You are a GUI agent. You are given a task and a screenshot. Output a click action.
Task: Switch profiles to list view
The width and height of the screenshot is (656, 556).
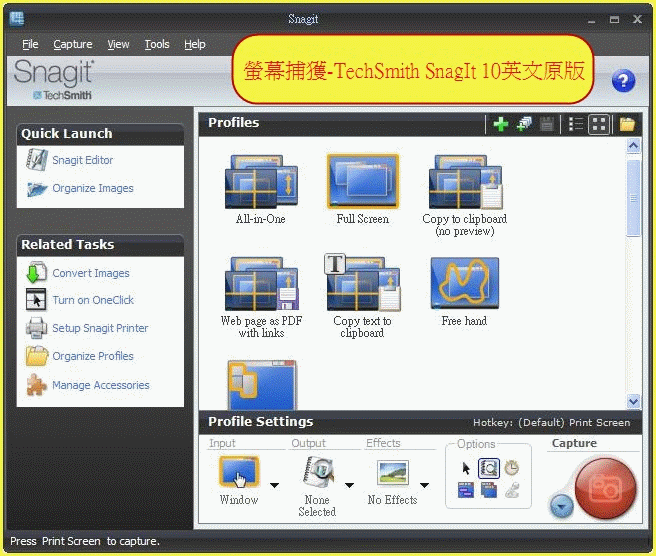coord(576,124)
